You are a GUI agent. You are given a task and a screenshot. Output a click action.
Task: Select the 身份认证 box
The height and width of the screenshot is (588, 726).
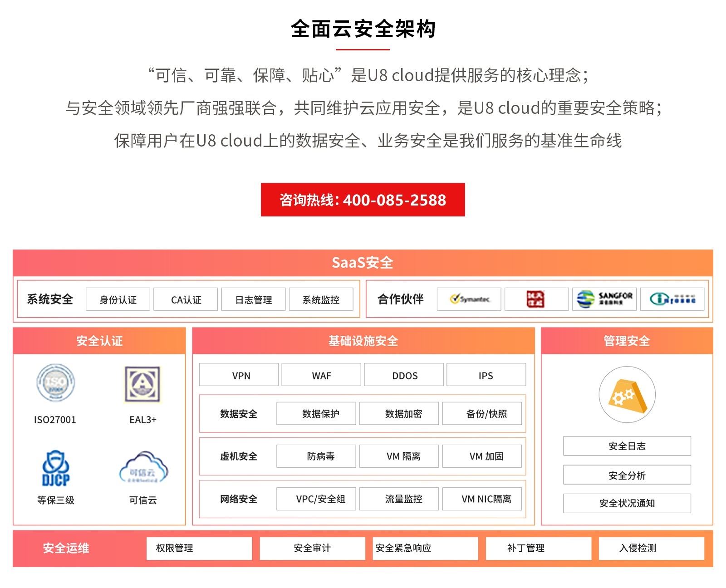(x=118, y=299)
